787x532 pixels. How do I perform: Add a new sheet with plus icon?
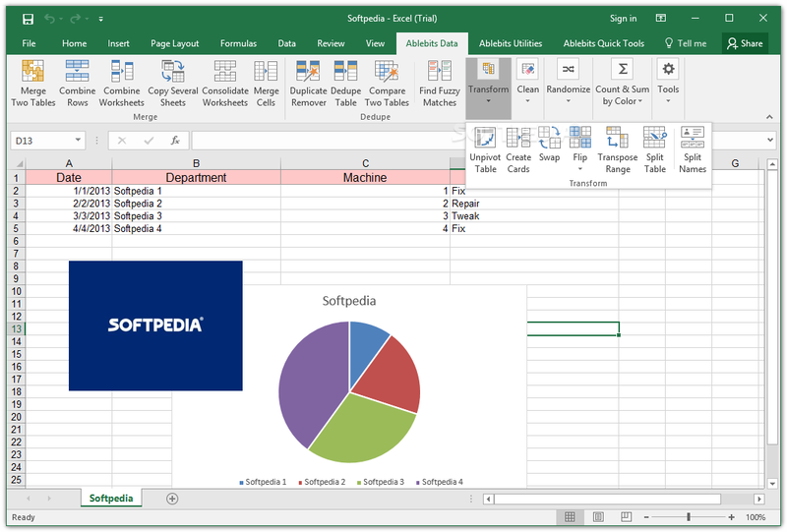click(172, 499)
